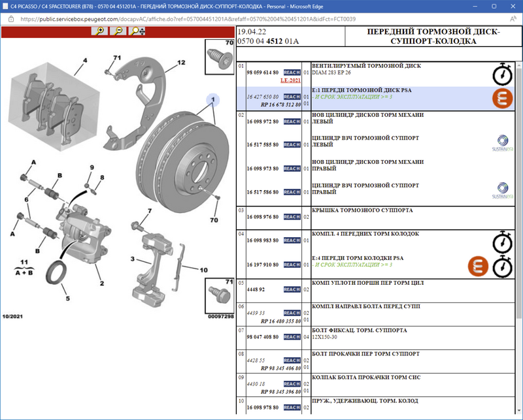The width and height of the screenshot is (523, 420).
Task: Click the zoom-and-pan magnifier tool
Action: tap(139, 31)
